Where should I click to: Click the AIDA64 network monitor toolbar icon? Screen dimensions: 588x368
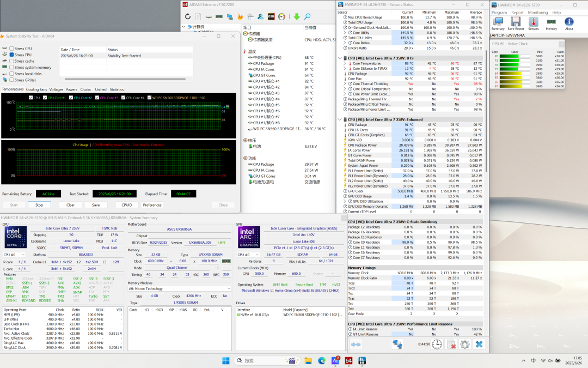pos(230,16)
